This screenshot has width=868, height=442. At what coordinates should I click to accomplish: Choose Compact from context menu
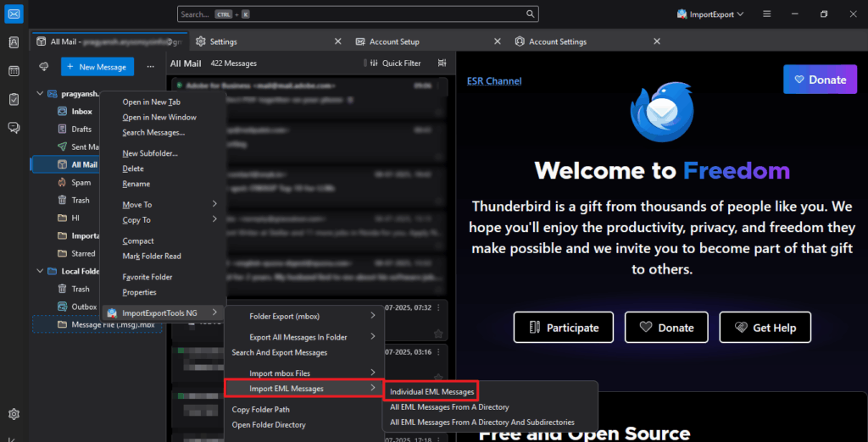(x=138, y=241)
